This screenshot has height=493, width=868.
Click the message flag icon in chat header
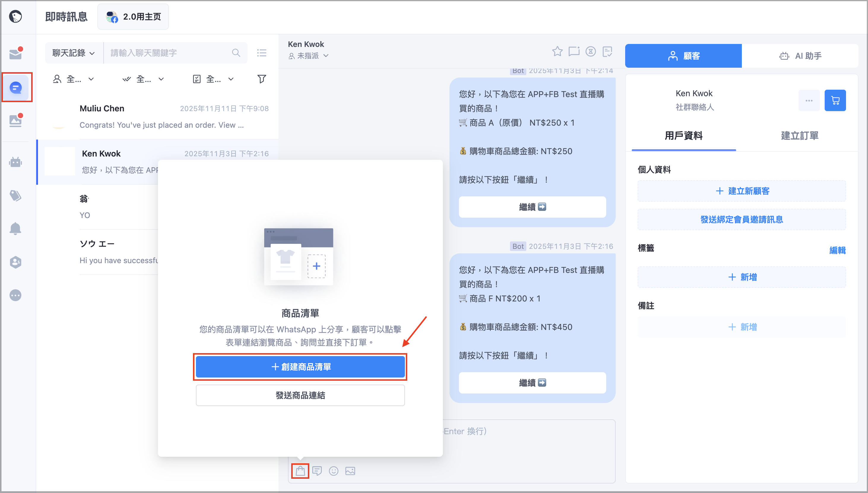pyautogui.click(x=574, y=51)
